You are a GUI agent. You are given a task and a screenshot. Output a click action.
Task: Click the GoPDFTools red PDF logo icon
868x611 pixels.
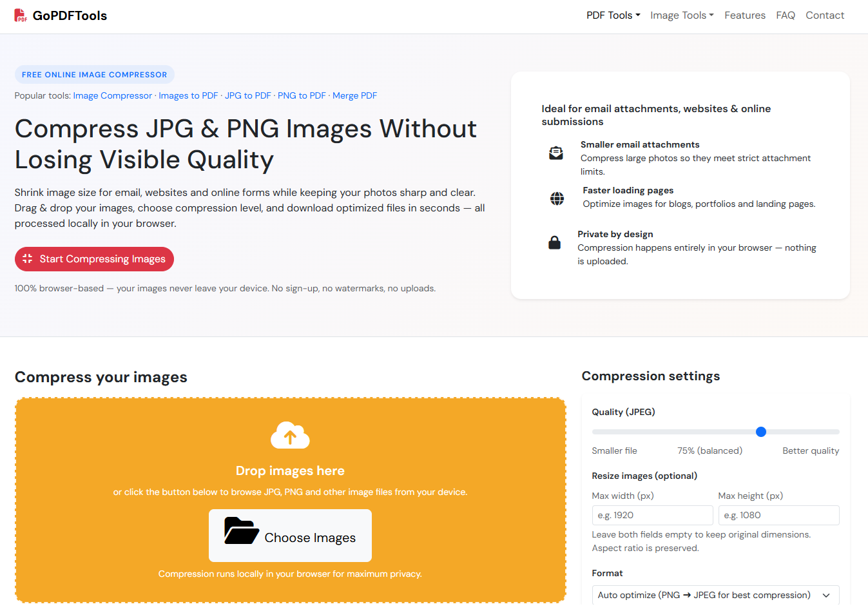[x=20, y=15]
